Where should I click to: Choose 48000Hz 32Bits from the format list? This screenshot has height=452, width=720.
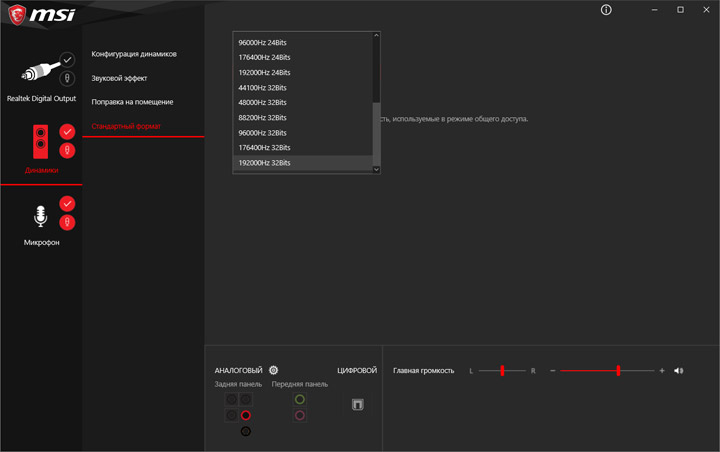tap(303, 102)
